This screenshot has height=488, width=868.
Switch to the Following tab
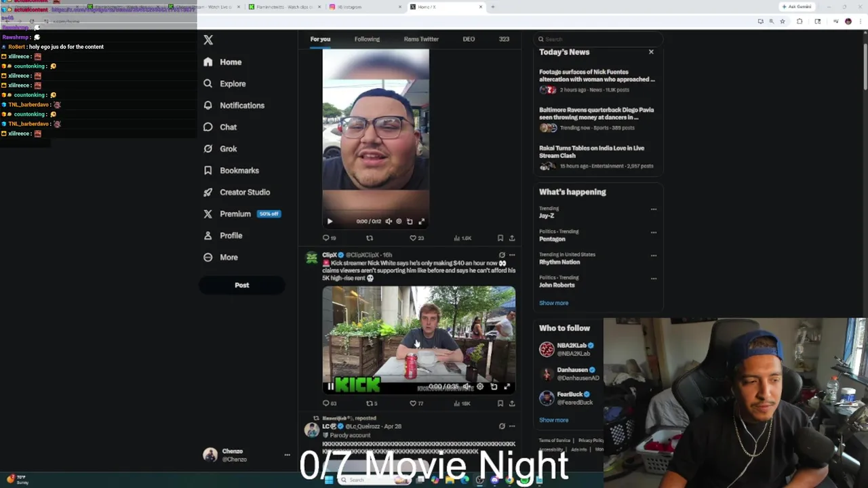coord(367,39)
